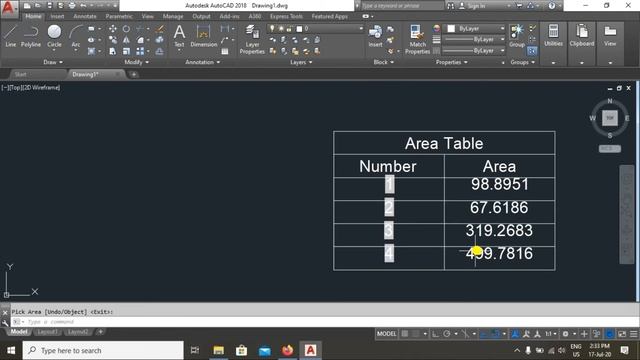This screenshot has height=360, width=640.
Task: Click the Insert block button
Action: coord(375,36)
